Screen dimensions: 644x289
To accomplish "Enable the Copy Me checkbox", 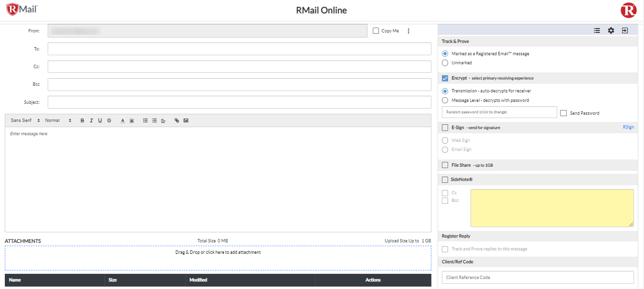I will pos(375,30).
